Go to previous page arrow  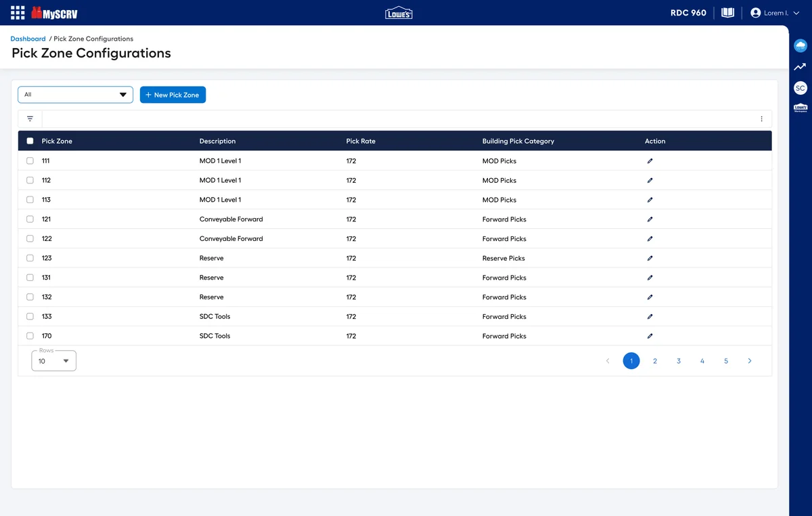pyautogui.click(x=608, y=361)
